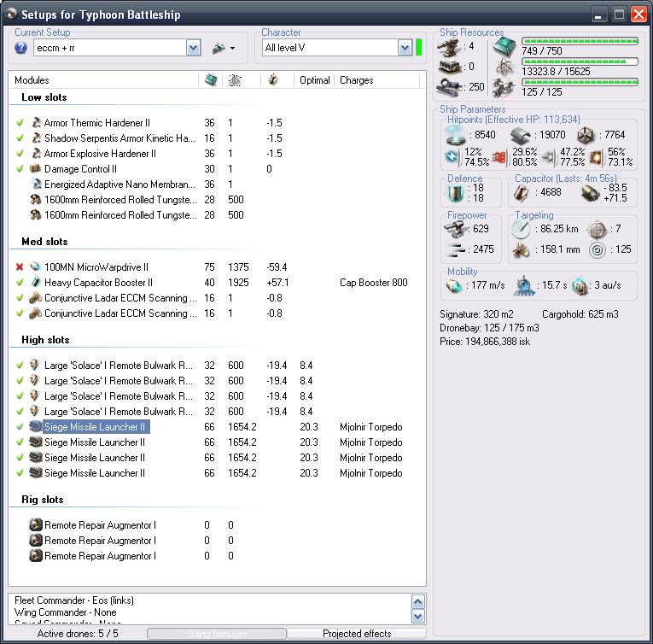Click the Heavy Capacitor Booster II icon

(36, 283)
